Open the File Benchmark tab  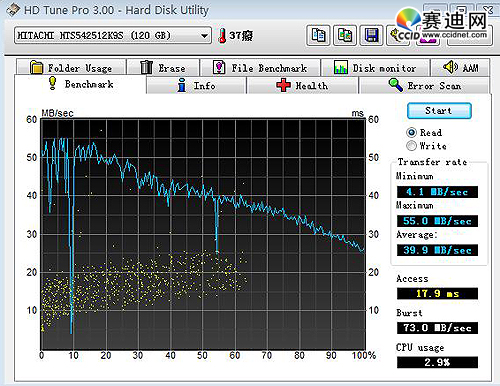point(260,68)
